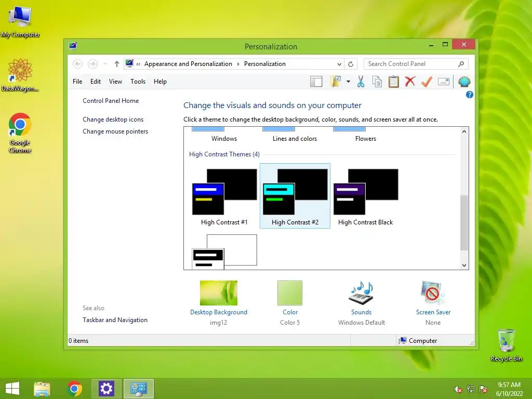Click the red X Delete icon
This screenshot has height=399, width=532.
tap(410, 82)
